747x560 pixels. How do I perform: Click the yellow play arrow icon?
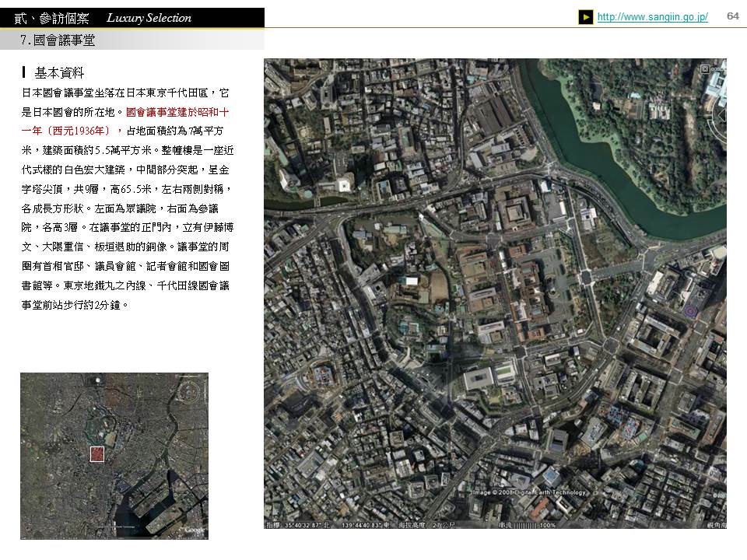(x=586, y=17)
